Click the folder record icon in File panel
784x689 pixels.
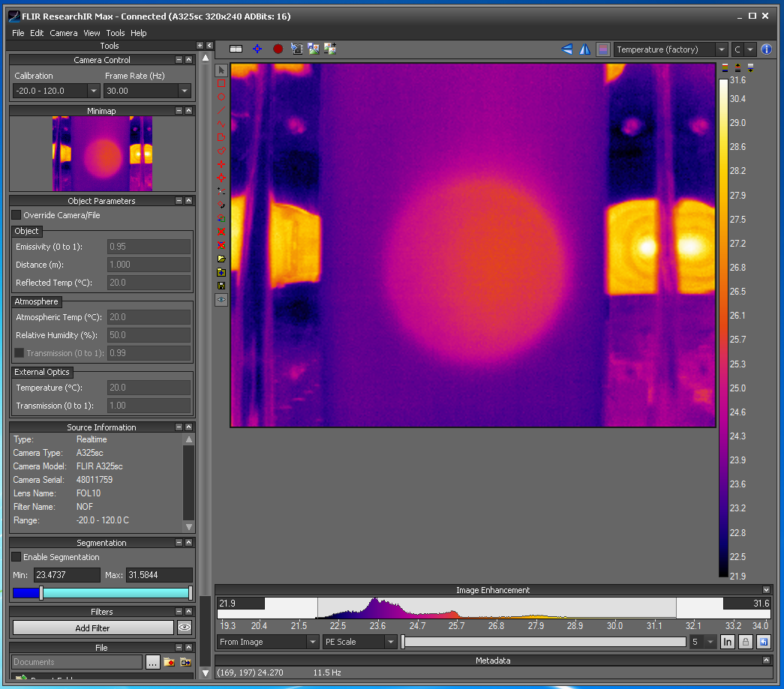169,662
